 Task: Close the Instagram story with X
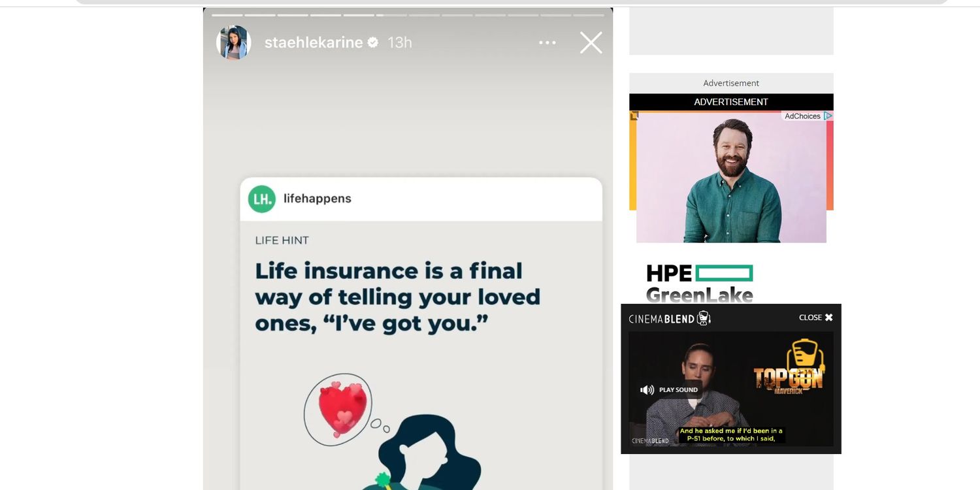591,42
